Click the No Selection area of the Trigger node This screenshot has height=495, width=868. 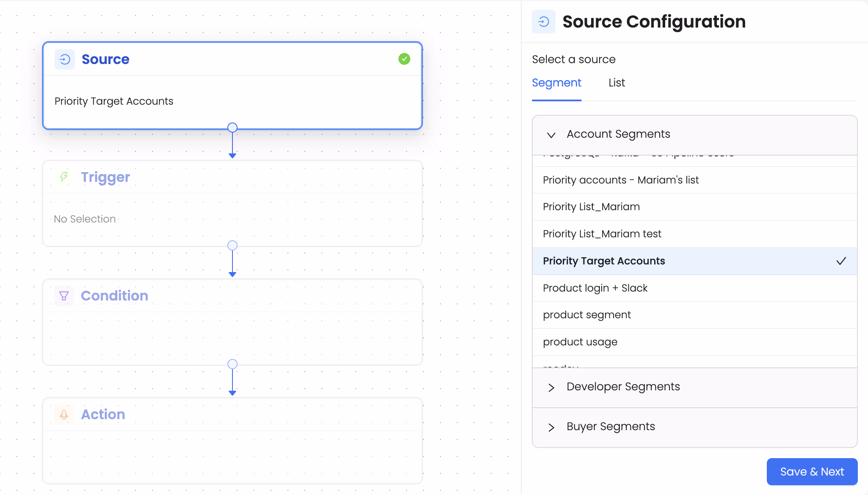tap(85, 219)
